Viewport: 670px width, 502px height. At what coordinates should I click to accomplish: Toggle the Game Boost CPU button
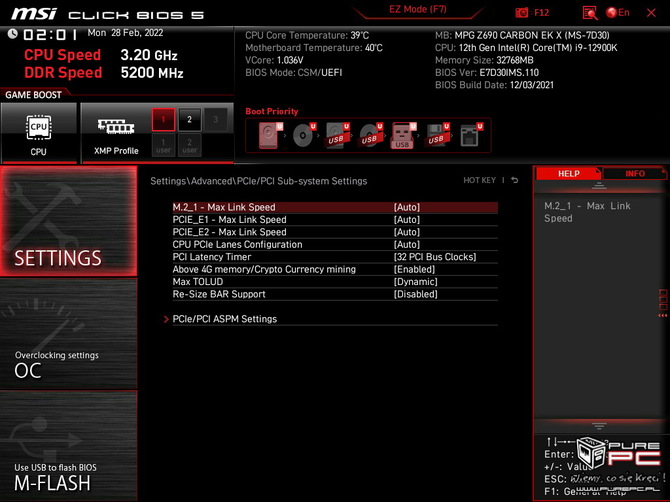39,133
